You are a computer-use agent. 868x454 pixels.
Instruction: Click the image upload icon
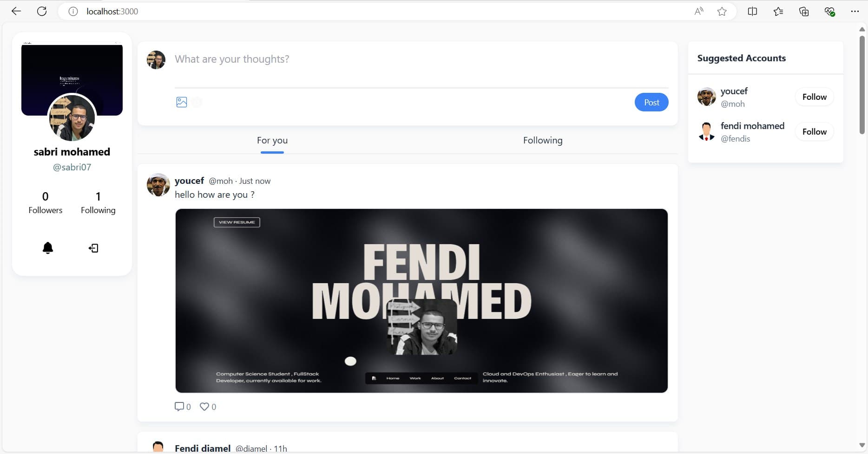[x=182, y=102]
